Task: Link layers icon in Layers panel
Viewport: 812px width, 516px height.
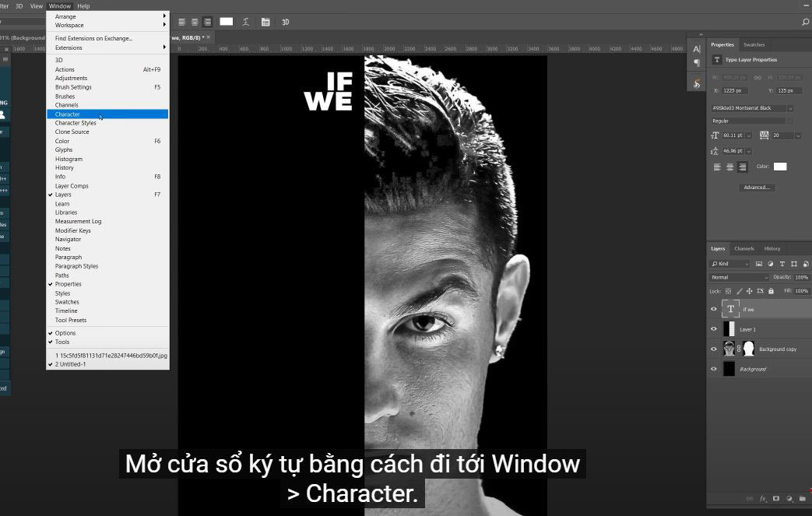Action: pos(750,498)
